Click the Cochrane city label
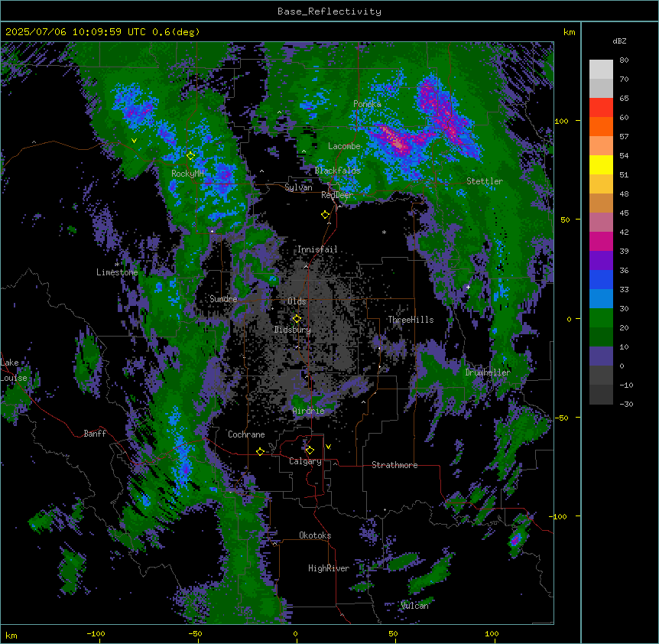The height and width of the screenshot is (644, 659). click(x=246, y=434)
